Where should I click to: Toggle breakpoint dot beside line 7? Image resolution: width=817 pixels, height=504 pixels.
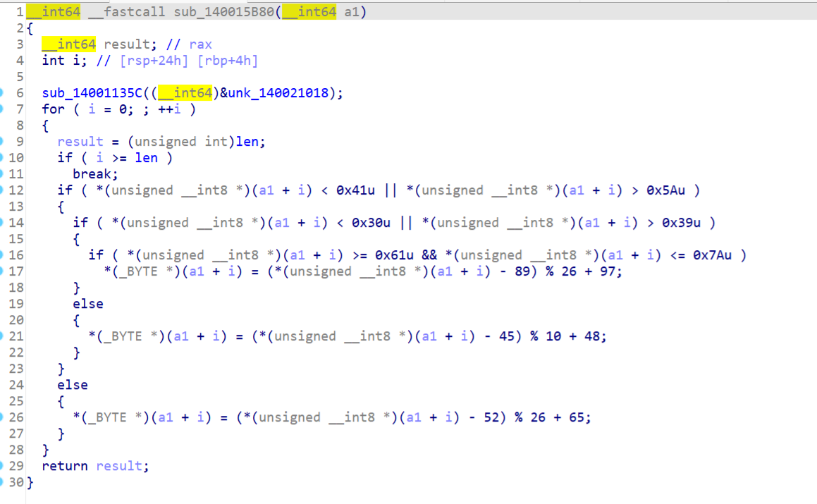click(x=2, y=109)
